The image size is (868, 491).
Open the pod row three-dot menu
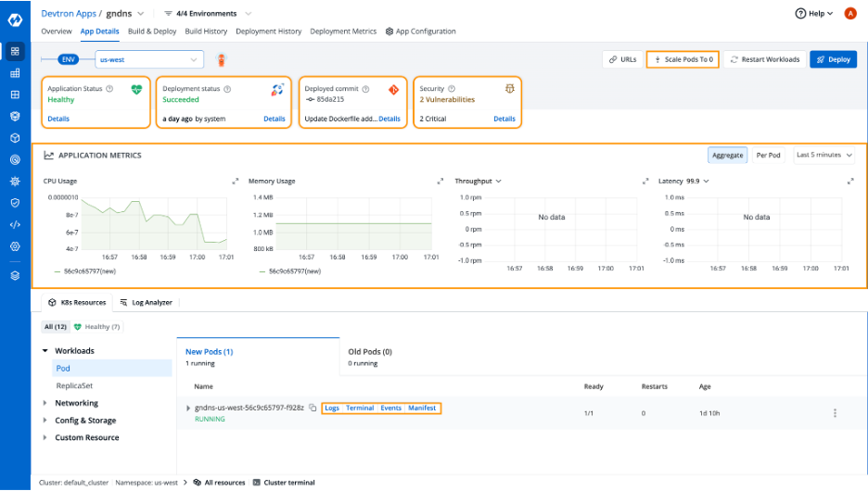click(835, 413)
